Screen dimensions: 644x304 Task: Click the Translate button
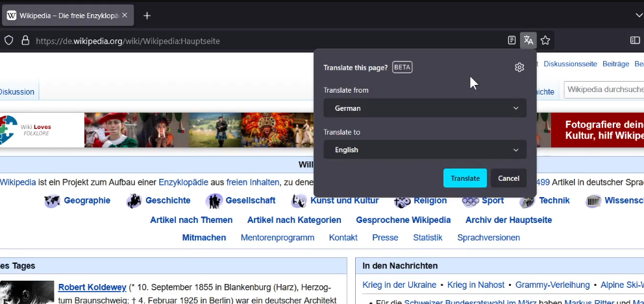click(465, 178)
